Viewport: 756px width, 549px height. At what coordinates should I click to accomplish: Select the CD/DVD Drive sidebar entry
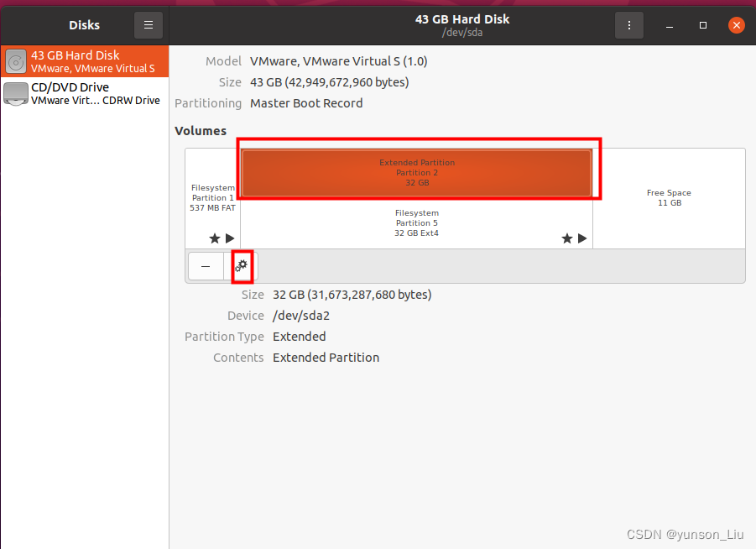pyautogui.click(x=84, y=92)
